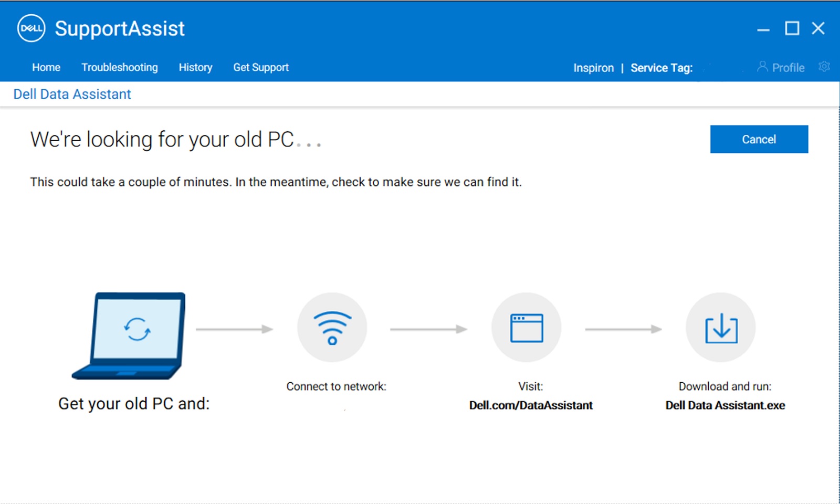Minimize the SupportAssist window
840x504 pixels.
click(763, 29)
